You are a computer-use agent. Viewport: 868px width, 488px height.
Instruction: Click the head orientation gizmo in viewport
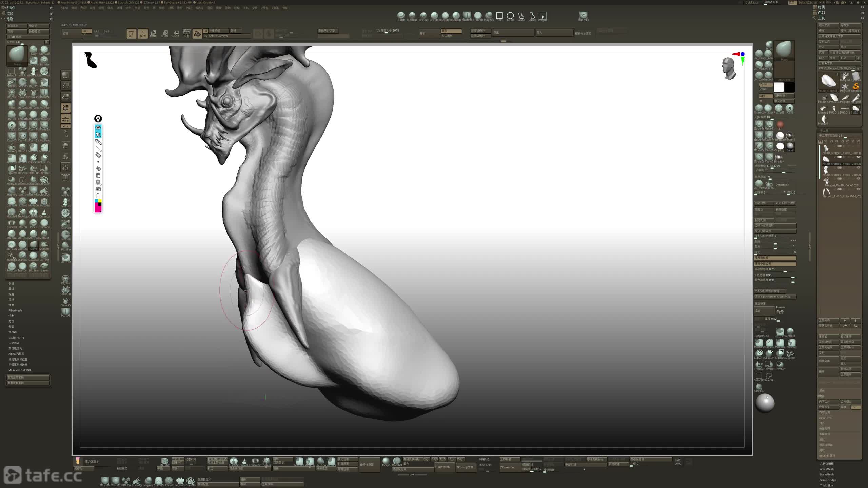[x=728, y=68]
